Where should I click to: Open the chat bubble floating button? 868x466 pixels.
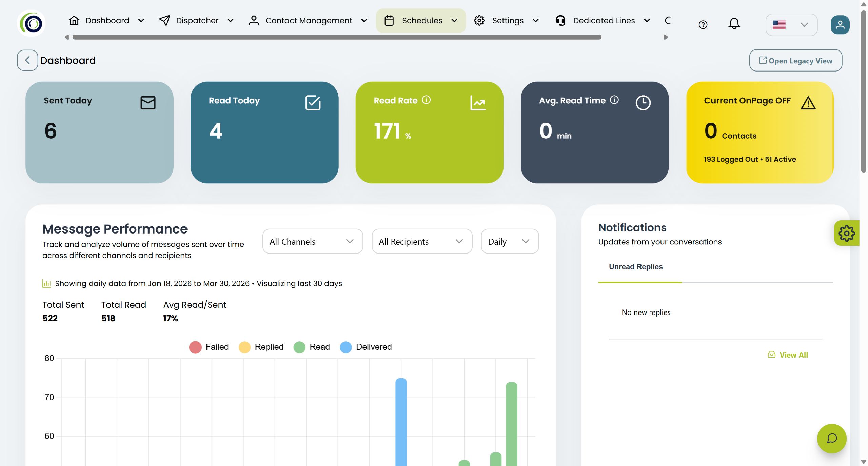[x=832, y=438]
